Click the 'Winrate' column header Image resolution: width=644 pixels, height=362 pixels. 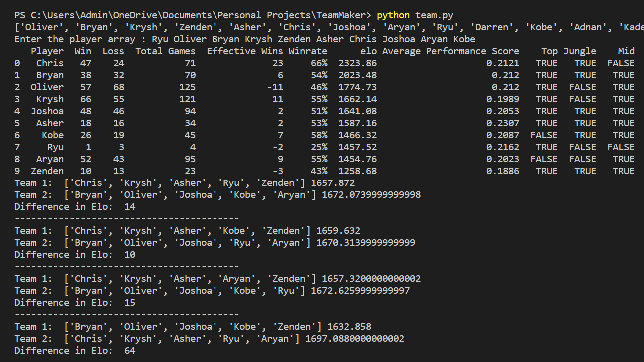[x=308, y=51]
